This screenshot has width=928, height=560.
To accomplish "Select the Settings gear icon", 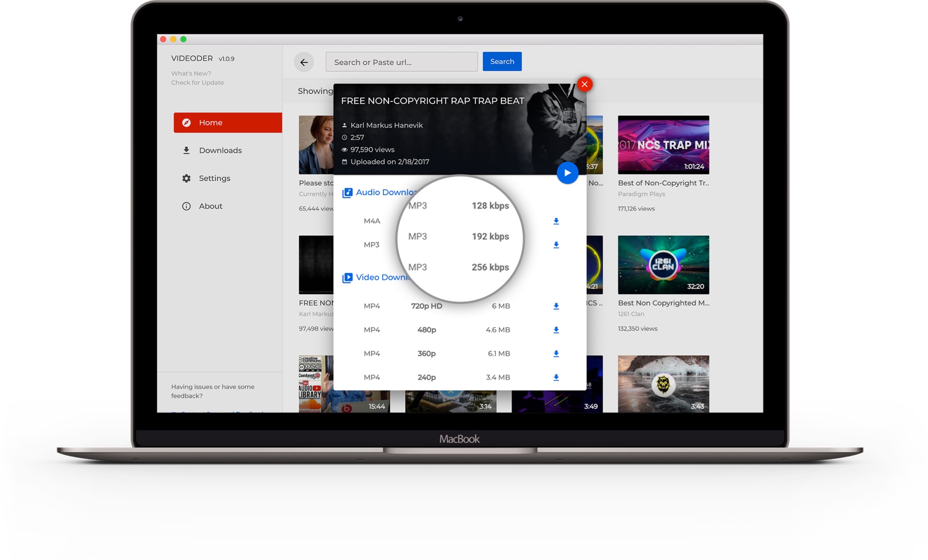I will coord(186,178).
